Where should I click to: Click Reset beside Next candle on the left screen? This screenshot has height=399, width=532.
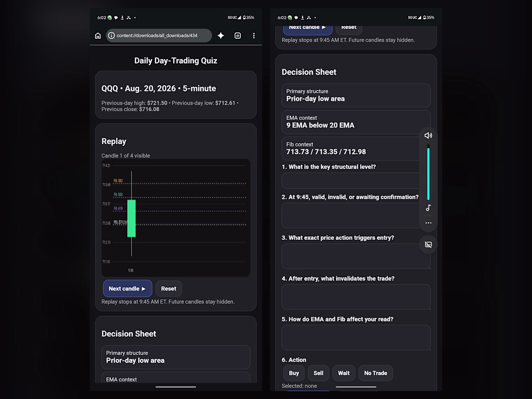[x=169, y=289]
